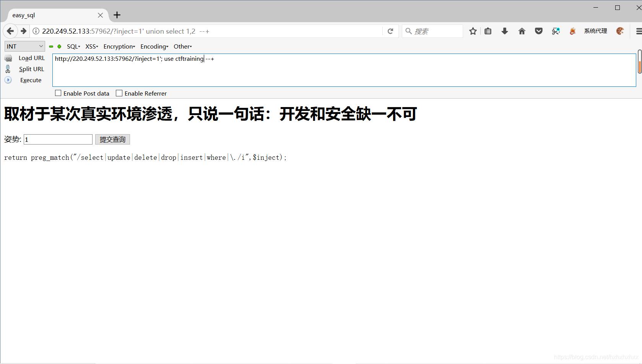The width and height of the screenshot is (642, 364).
Task: Open the SQL dropdown menu
Action: tap(73, 46)
